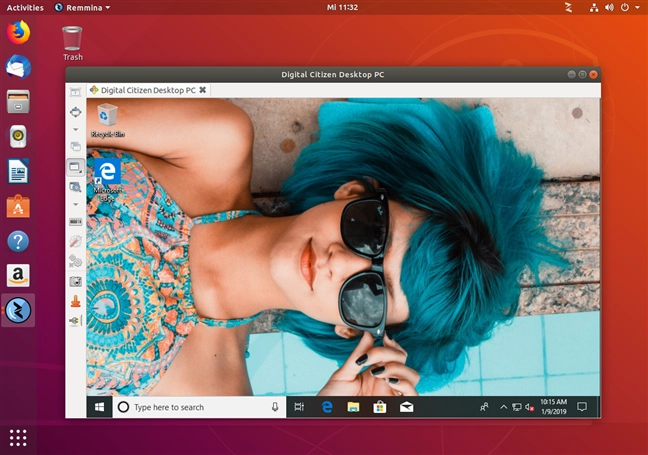Click the wired network icon in Ubuntu top bar
The width and height of the screenshot is (648, 455).
tap(594, 7)
